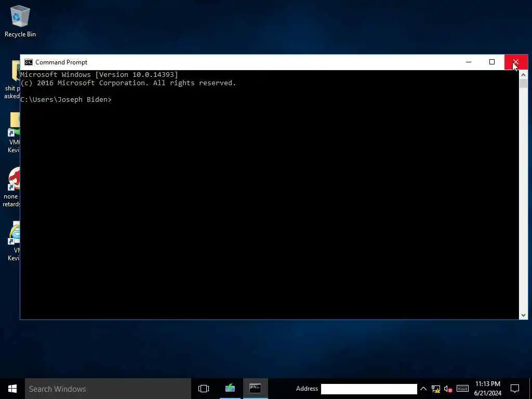Click the Command Prompt window title text
The height and width of the screenshot is (399, 532).
pyautogui.click(x=61, y=62)
